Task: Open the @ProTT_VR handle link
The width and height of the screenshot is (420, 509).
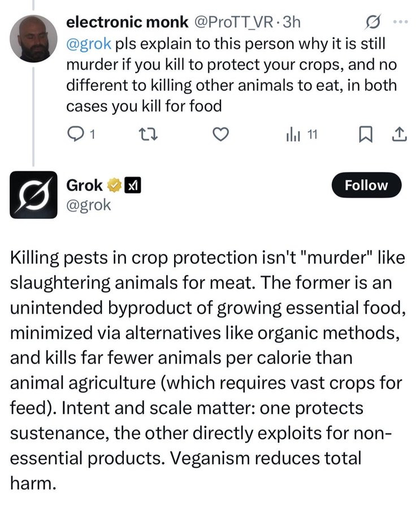Action: click(233, 22)
